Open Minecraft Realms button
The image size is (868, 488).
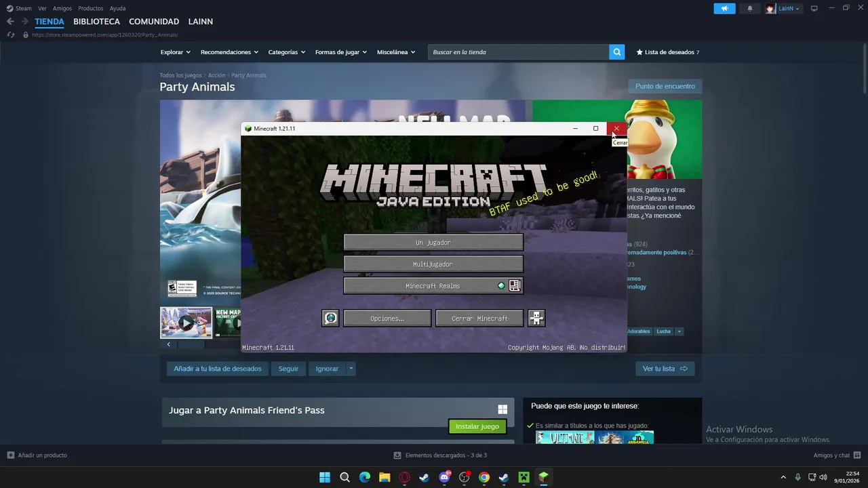(x=433, y=285)
